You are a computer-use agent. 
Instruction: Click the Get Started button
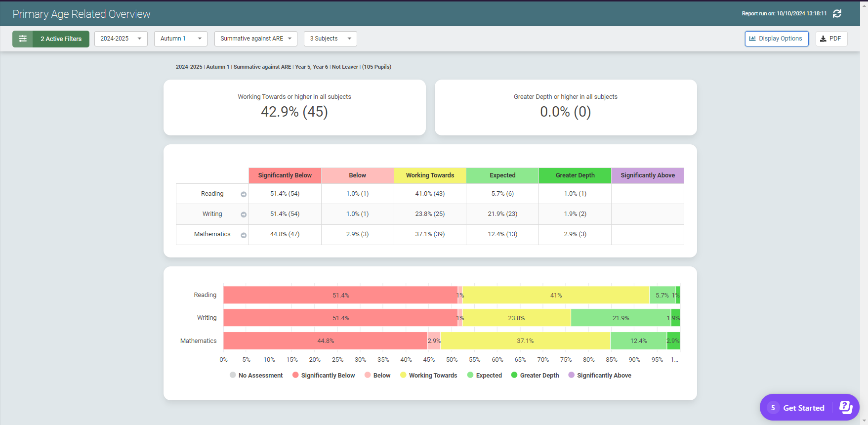point(803,408)
